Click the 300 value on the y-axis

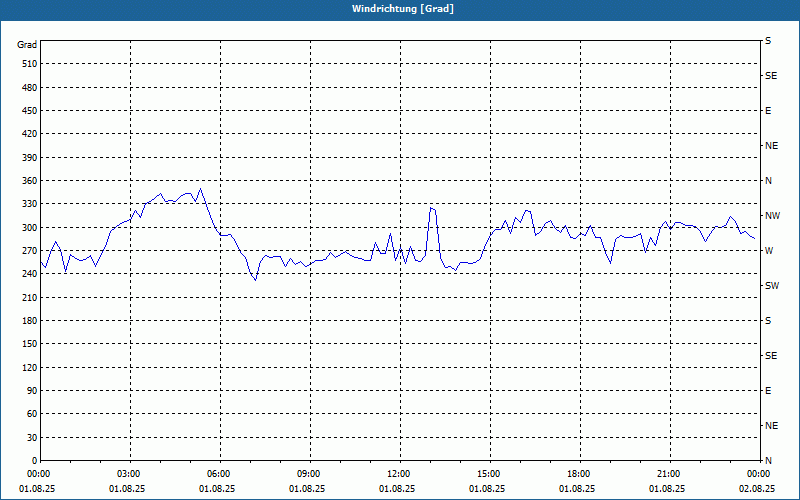[30, 228]
